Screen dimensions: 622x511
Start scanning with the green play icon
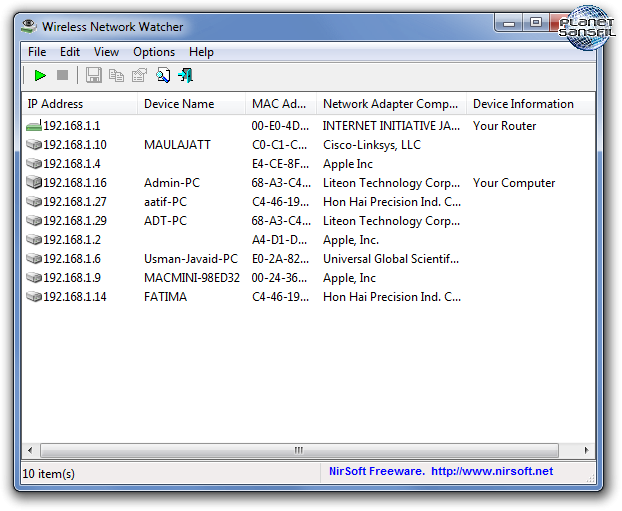40,75
